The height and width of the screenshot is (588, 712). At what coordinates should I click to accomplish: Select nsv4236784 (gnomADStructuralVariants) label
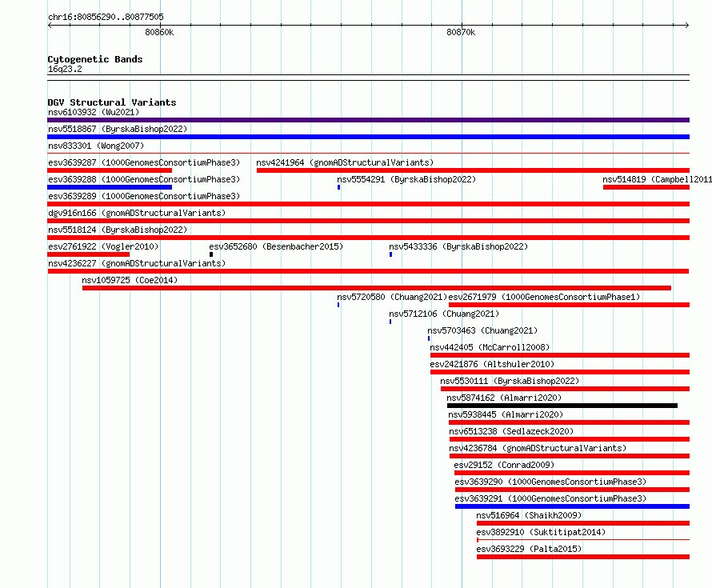[x=537, y=448]
